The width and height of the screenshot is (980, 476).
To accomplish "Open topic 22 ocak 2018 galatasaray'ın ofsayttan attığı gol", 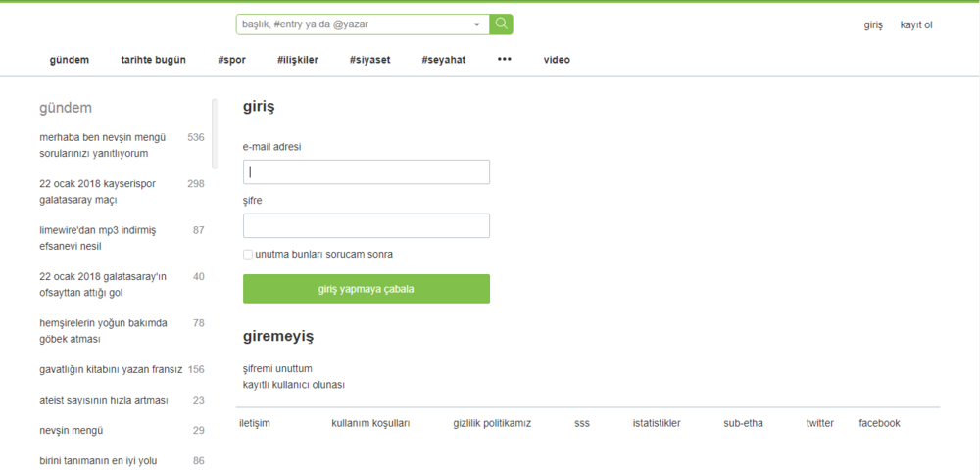I will tap(102, 285).
